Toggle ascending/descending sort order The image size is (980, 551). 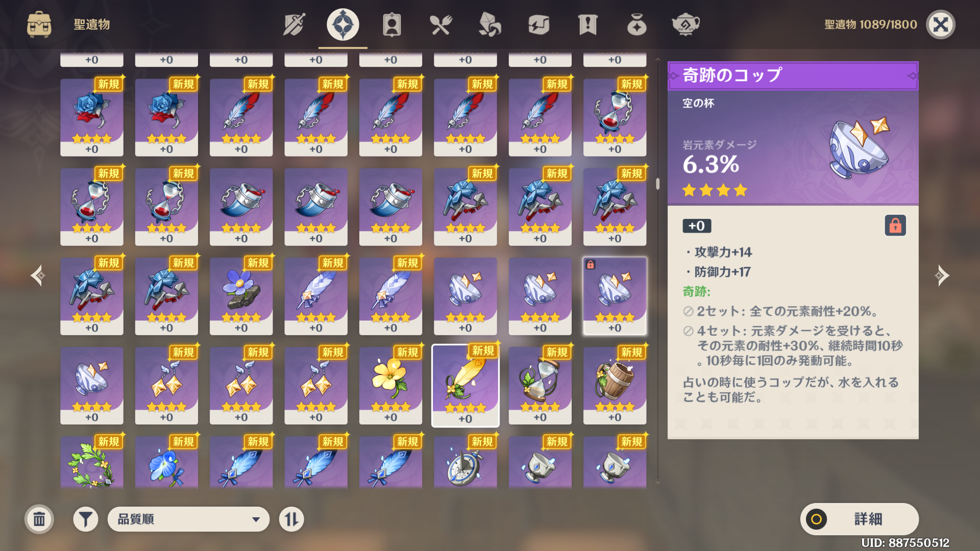291,519
